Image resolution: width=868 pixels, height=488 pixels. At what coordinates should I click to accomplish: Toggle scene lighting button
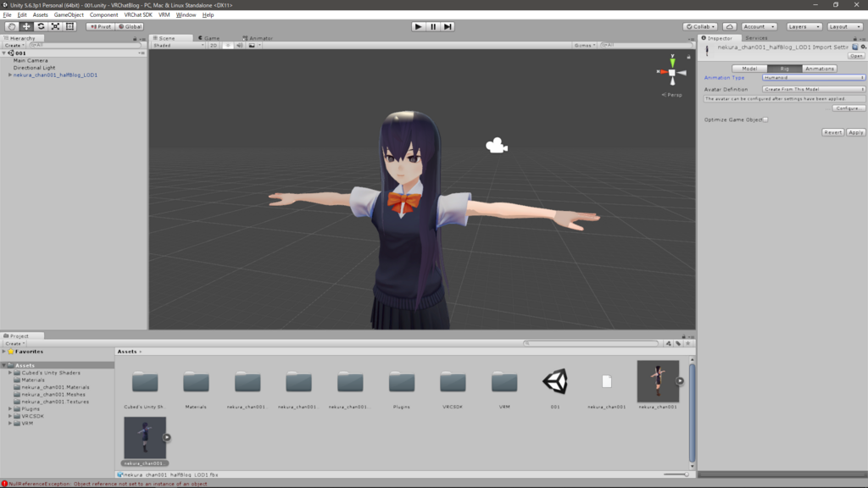click(227, 46)
